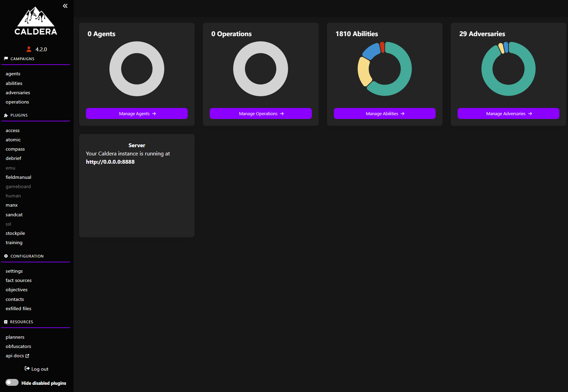
Task: Open the sandcat plugin
Action: (x=14, y=215)
